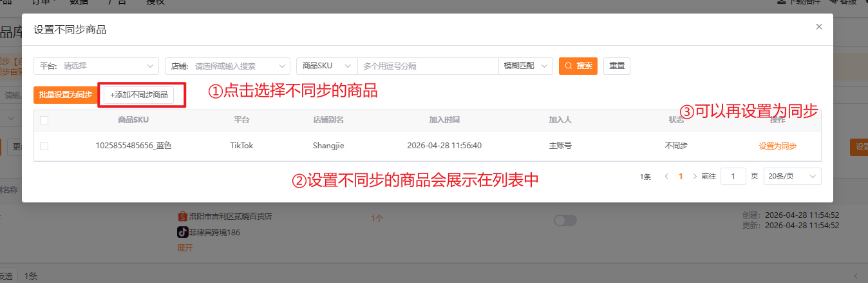Click the 前往 page number input
Screen dimensions: 868x283
[x=733, y=176]
